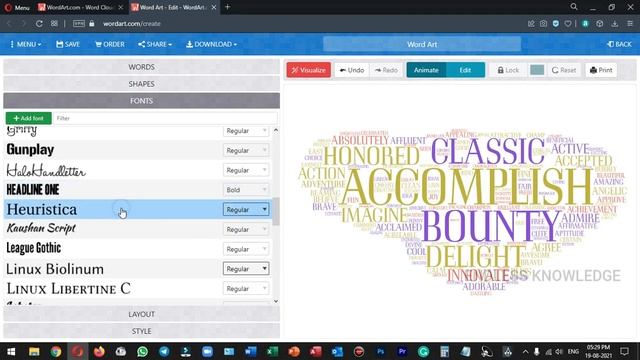Click the Undo button
This screenshot has width=640, height=360.
(352, 70)
